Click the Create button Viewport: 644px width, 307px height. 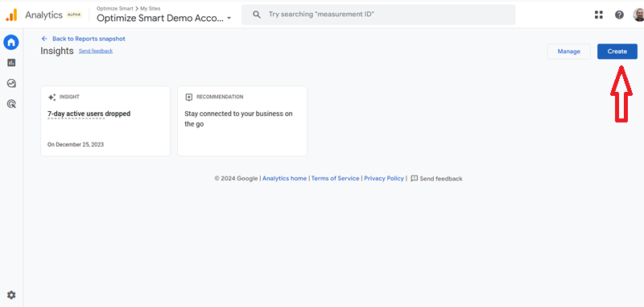pos(617,52)
